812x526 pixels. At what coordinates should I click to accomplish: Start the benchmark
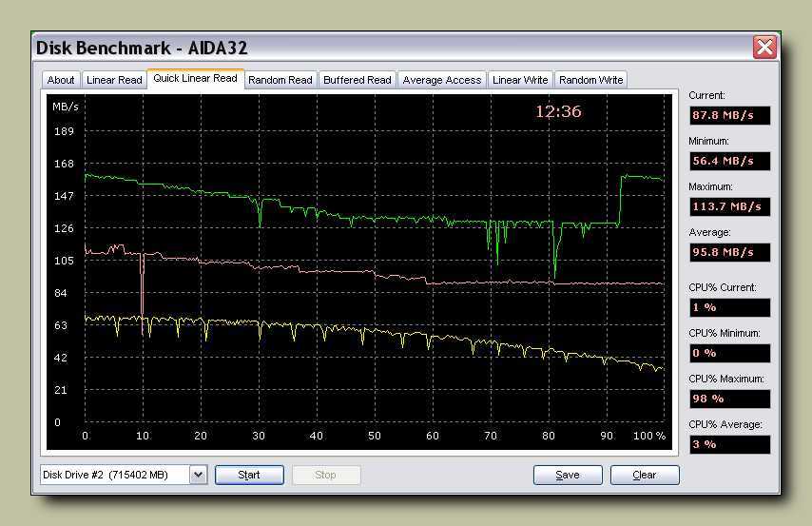click(249, 475)
